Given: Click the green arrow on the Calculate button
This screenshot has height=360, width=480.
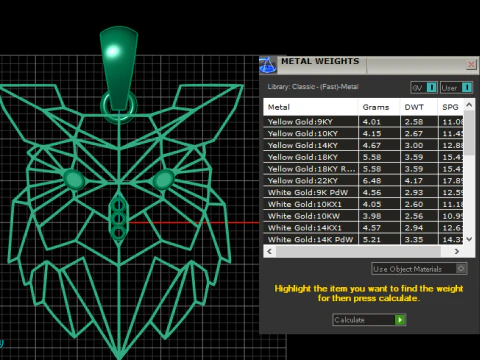Looking at the screenshot, I should (x=400, y=320).
